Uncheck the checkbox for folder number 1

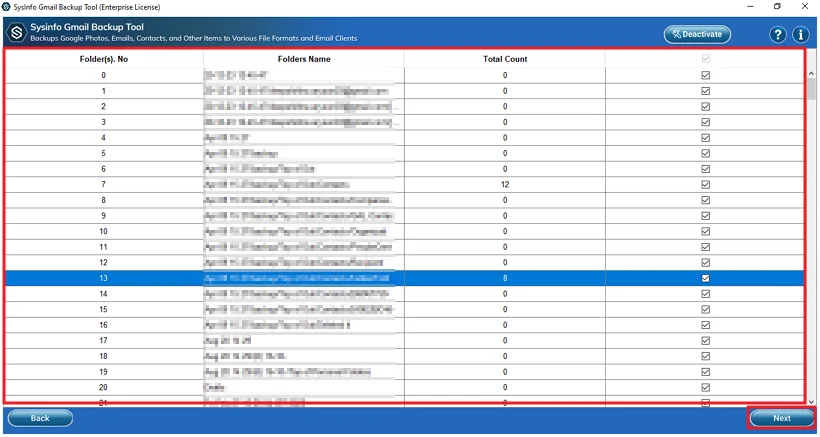705,91
